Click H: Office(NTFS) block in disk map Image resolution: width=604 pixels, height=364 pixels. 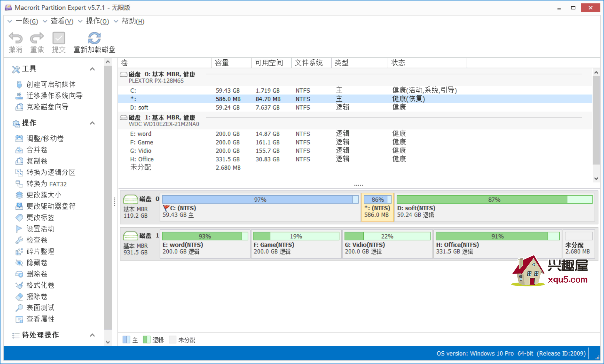(497, 244)
